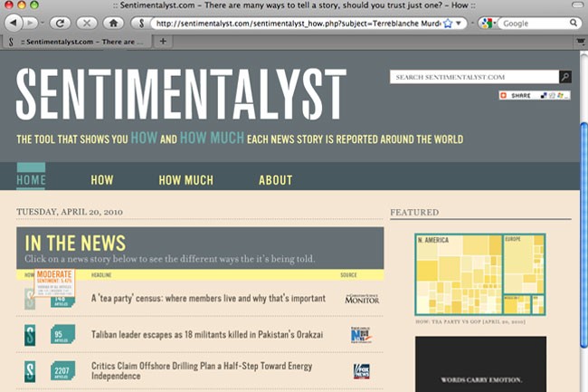Click the sentiment S icon on the Taliban row

[x=30, y=335]
